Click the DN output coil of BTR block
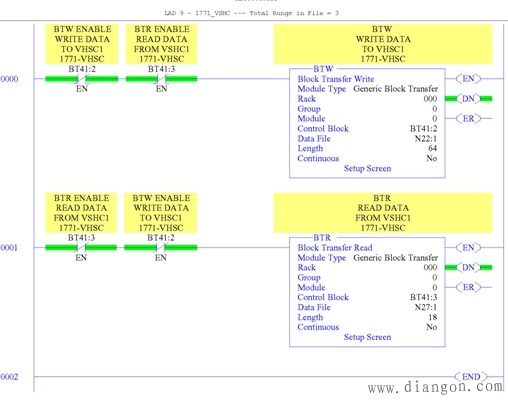 pyautogui.click(x=468, y=267)
